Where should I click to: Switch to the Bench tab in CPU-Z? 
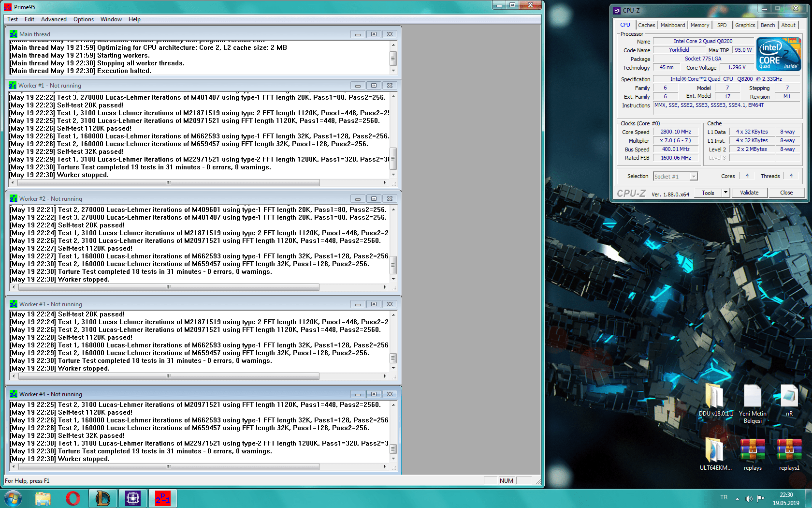coord(768,25)
